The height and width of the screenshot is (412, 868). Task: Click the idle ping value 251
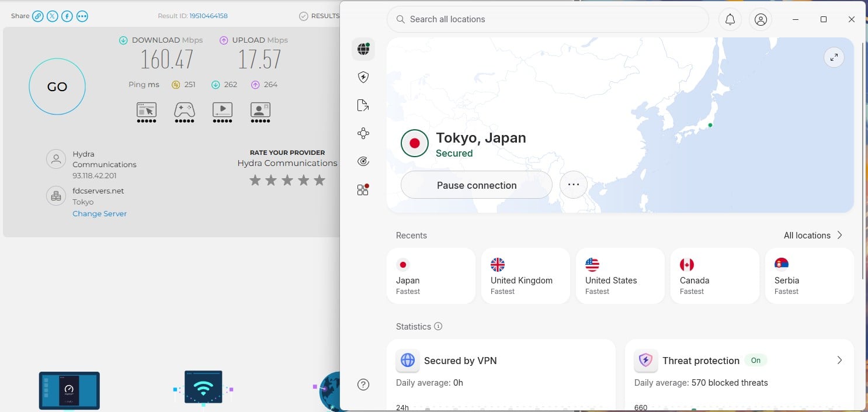pyautogui.click(x=190, y=85)
